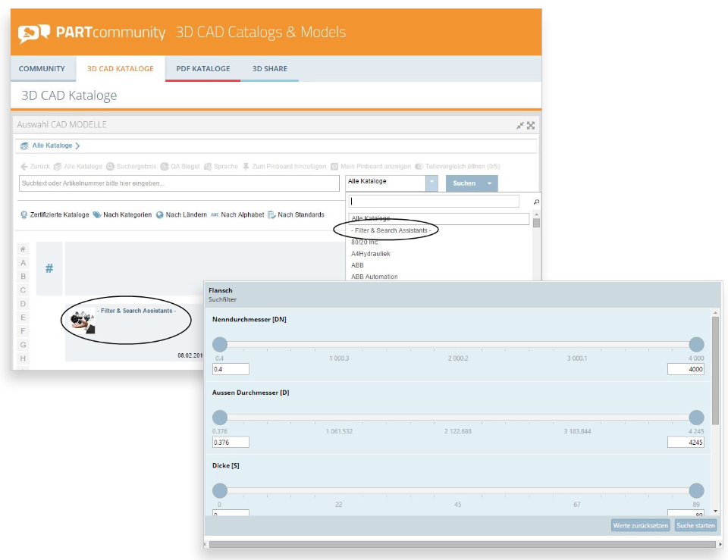The width and height of the screenshot is (728, 560).
Task: Click Aussen Durchmesser maximum field 4245
Action: (686, 442)
